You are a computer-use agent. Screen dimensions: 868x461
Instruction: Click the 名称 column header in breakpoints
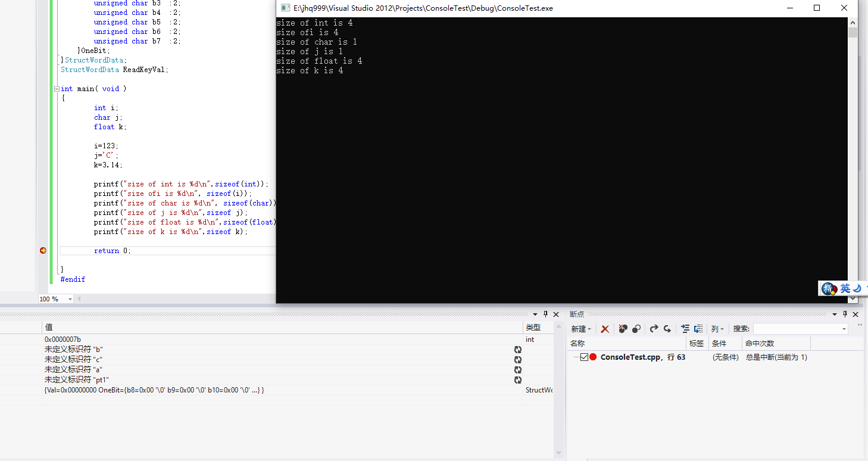(626, 344)
